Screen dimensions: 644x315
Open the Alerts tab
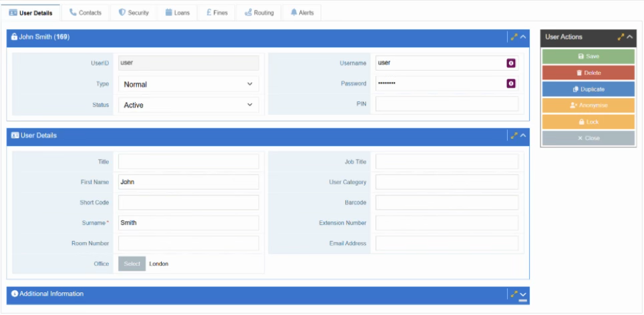pyautogui.click(x=302, y=13)
